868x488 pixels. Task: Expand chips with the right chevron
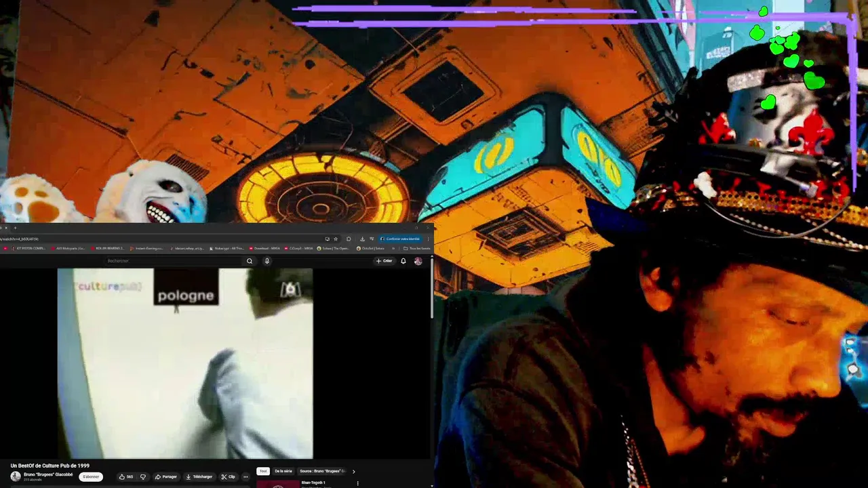[x=353, y=472]
